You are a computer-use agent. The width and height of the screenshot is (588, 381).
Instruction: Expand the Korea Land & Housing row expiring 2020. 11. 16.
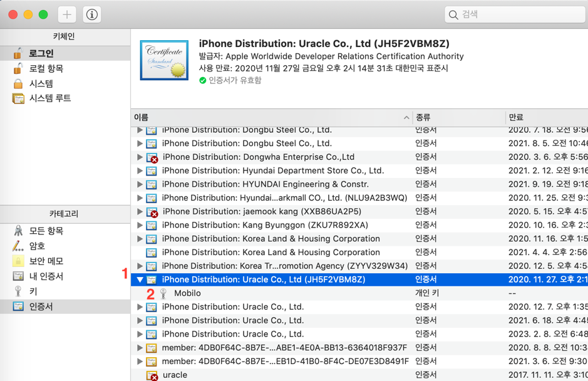pyautogui.click(x=140, y=239)
